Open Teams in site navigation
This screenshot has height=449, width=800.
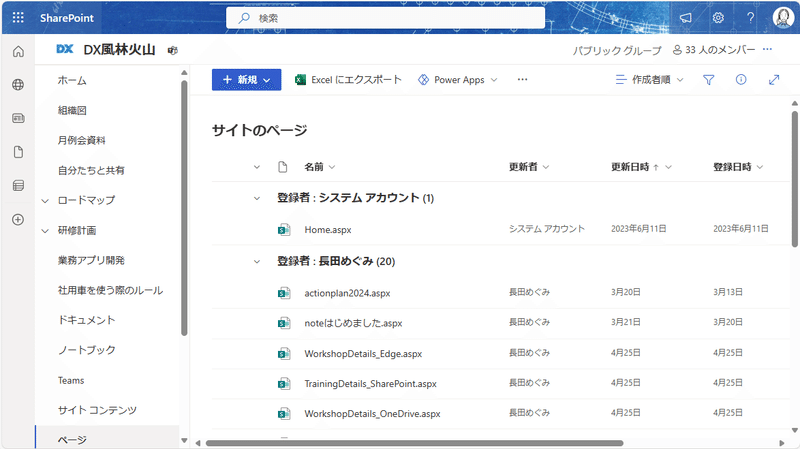click(x=71, y=380)
